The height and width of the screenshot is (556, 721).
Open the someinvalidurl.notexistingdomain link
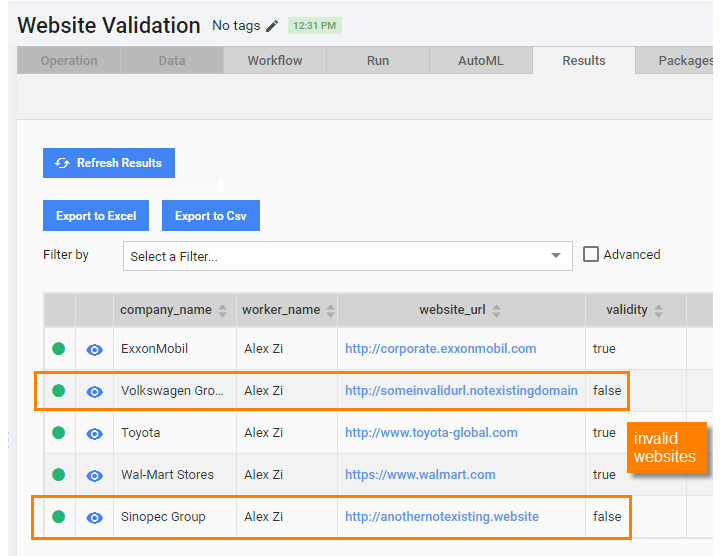[x=461, y=391]
